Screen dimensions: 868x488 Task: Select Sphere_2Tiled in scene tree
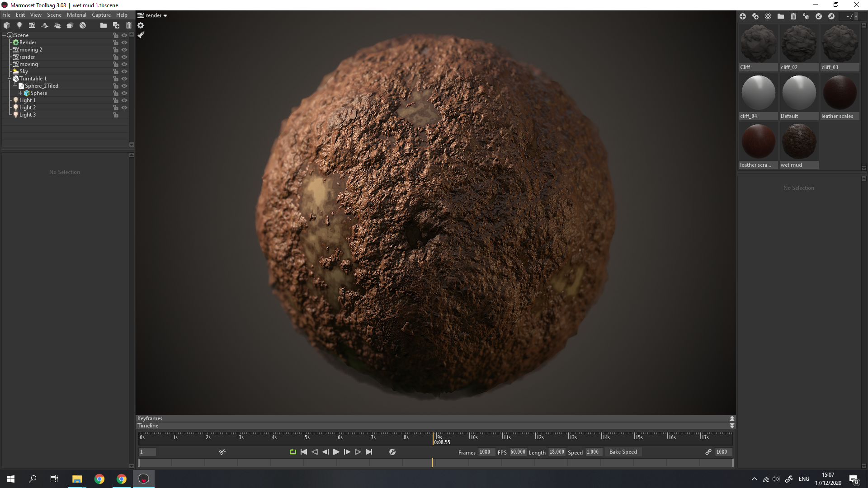(x=42, y=86)
